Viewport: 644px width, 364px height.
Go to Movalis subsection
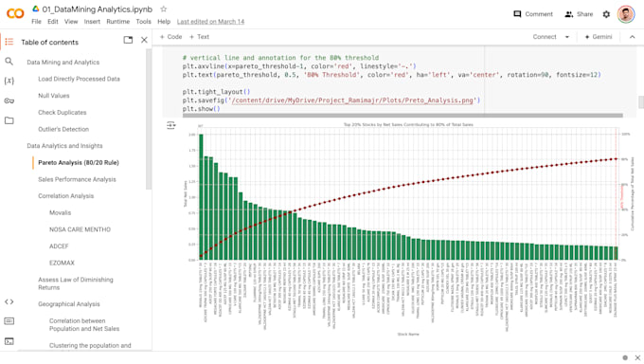pos(61,213)
